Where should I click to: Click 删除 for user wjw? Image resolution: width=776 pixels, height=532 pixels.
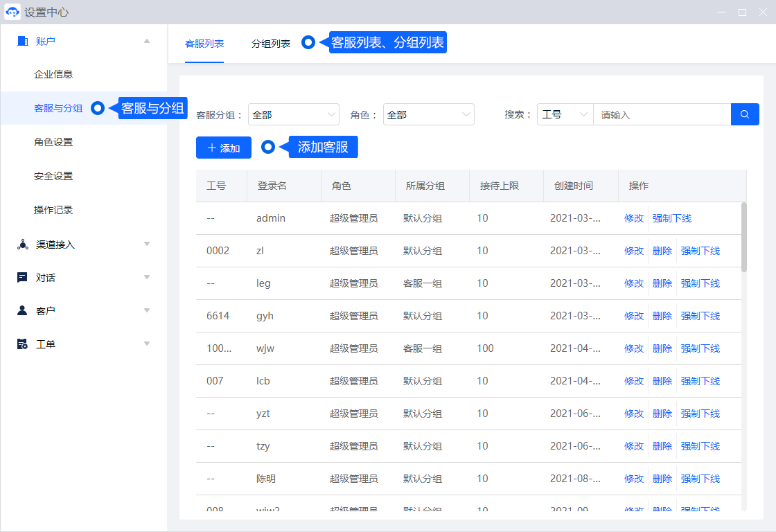point(662,348)
